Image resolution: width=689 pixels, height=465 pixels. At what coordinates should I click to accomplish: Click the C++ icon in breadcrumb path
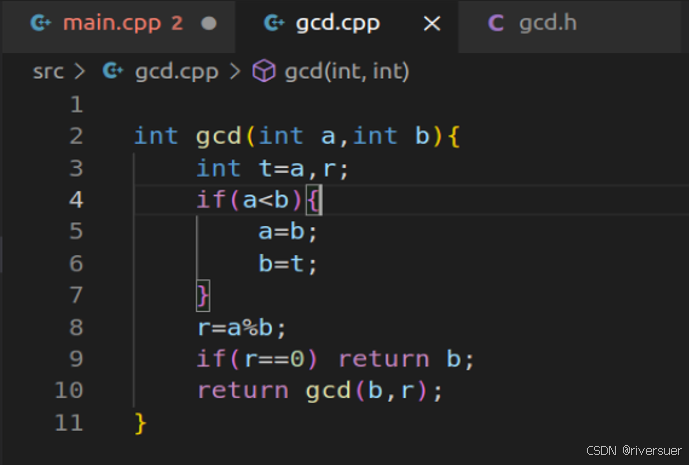point(113,71)
